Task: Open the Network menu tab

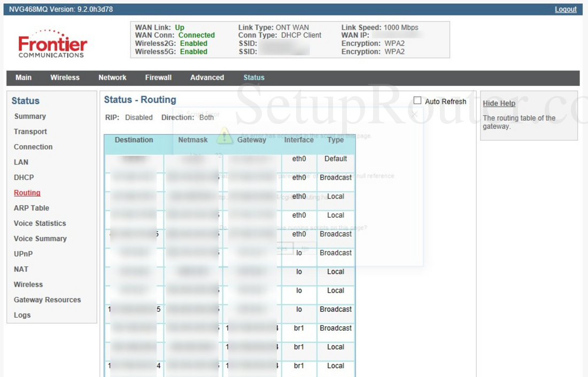Action: point(112,77)
